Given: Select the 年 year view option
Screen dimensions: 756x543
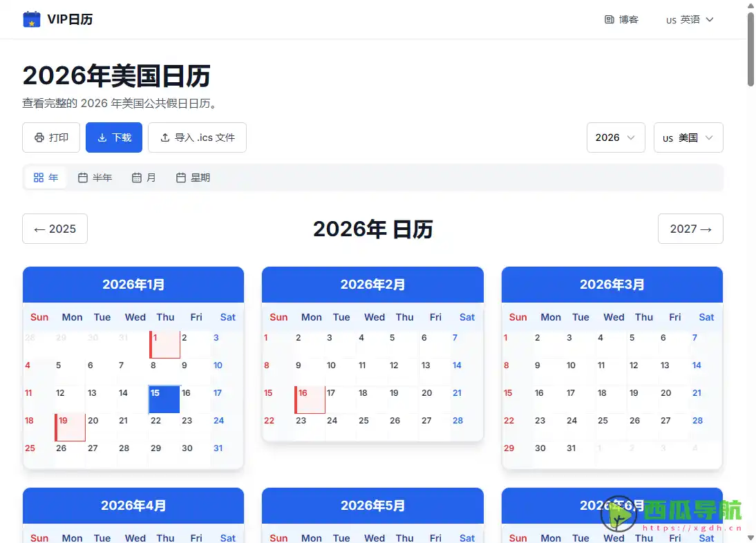Looking at the screenshot, I should click(x=46, y=178).
